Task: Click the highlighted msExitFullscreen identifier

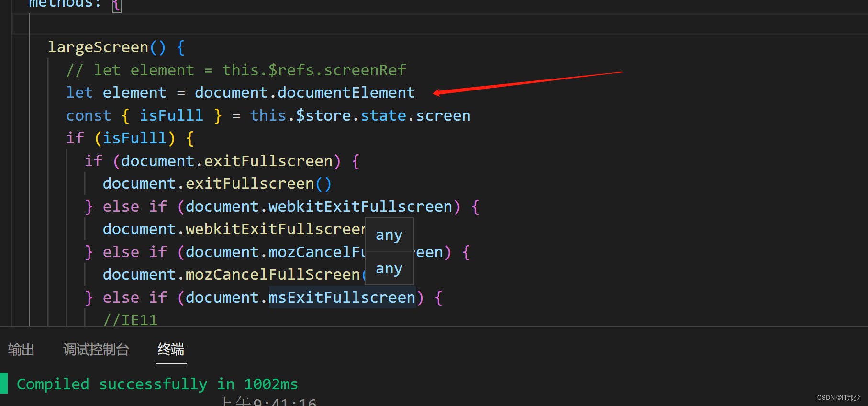Action: pyautogui.click(x=342, y=297)
